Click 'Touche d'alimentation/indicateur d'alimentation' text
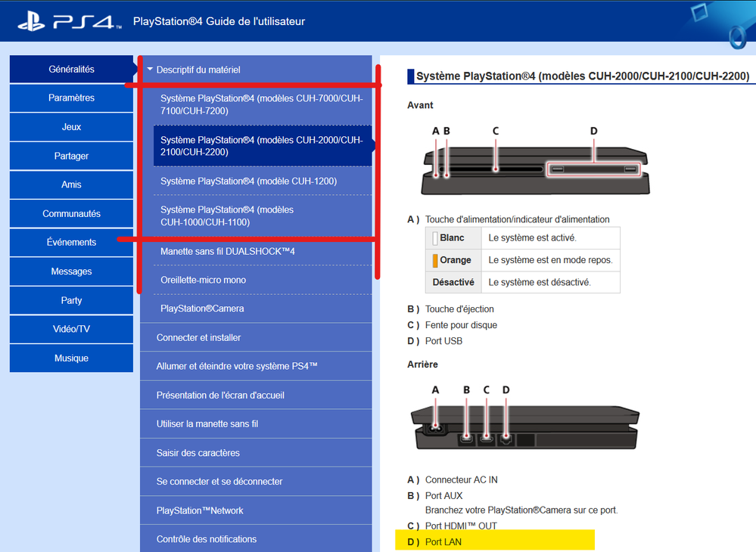756x552 pixels. [517, 219]
